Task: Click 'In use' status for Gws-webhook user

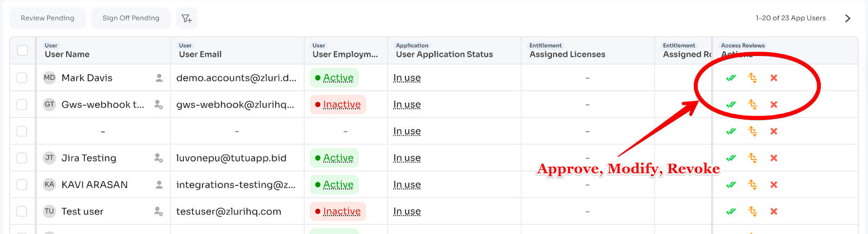Action: (407, 104)
